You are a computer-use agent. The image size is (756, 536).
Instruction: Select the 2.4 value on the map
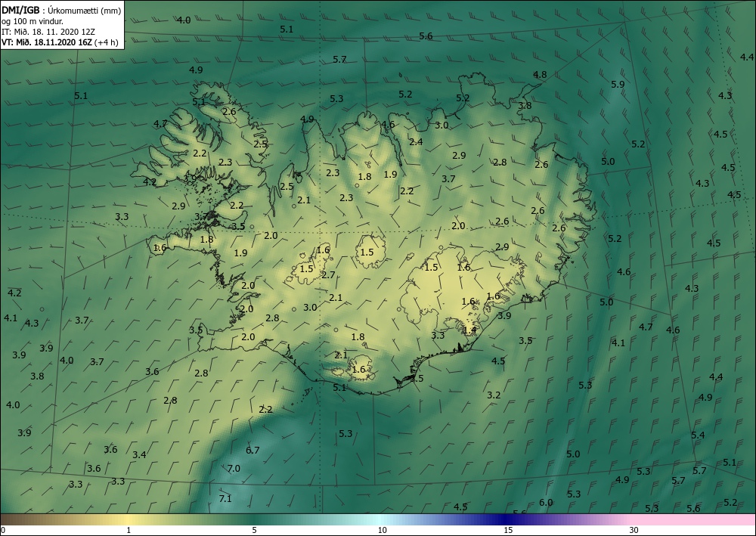point(416,141)
